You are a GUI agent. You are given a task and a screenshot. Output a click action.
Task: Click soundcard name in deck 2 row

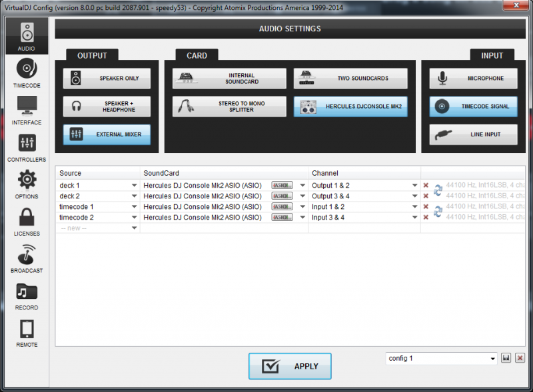[203, 196]
